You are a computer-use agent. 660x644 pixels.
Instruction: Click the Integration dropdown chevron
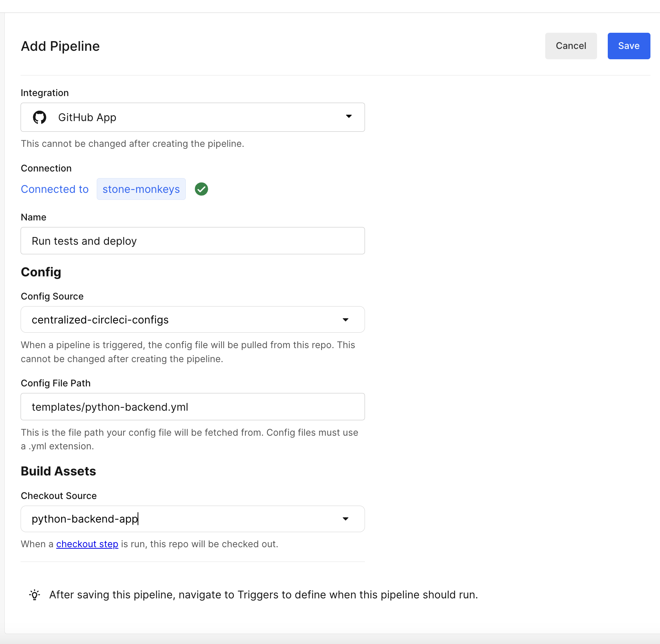point(348,117)
